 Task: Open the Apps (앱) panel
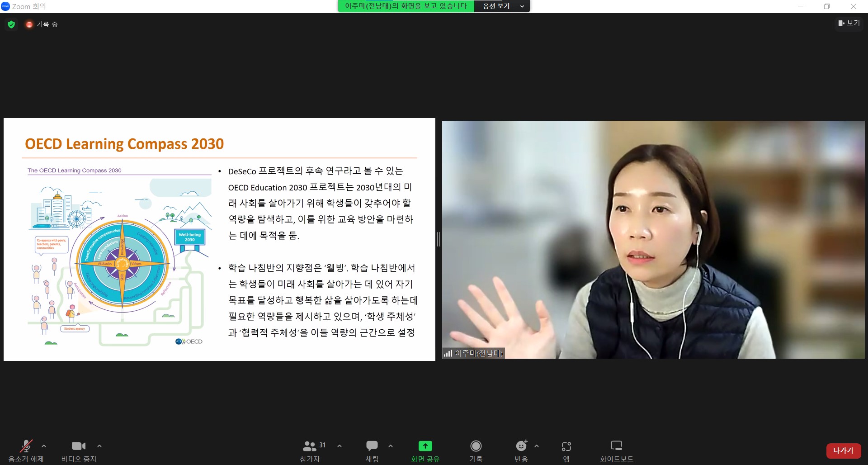click(x=566, y=451)
